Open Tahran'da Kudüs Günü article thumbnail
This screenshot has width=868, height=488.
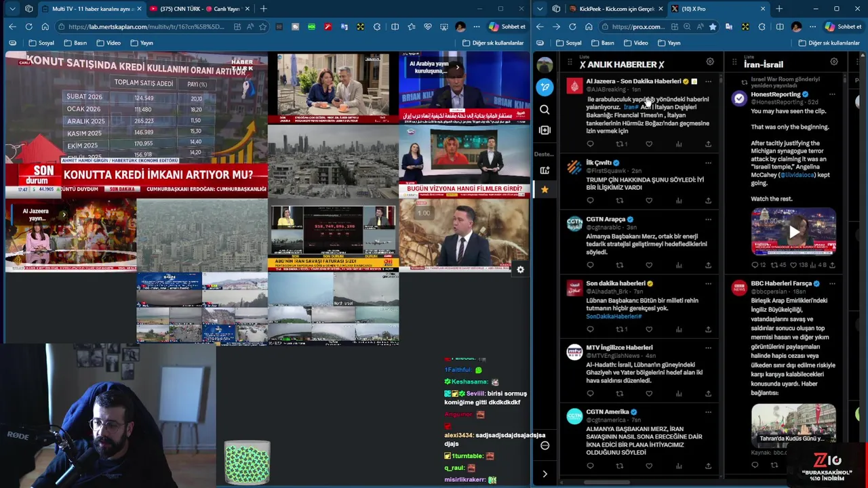(793, 425)
